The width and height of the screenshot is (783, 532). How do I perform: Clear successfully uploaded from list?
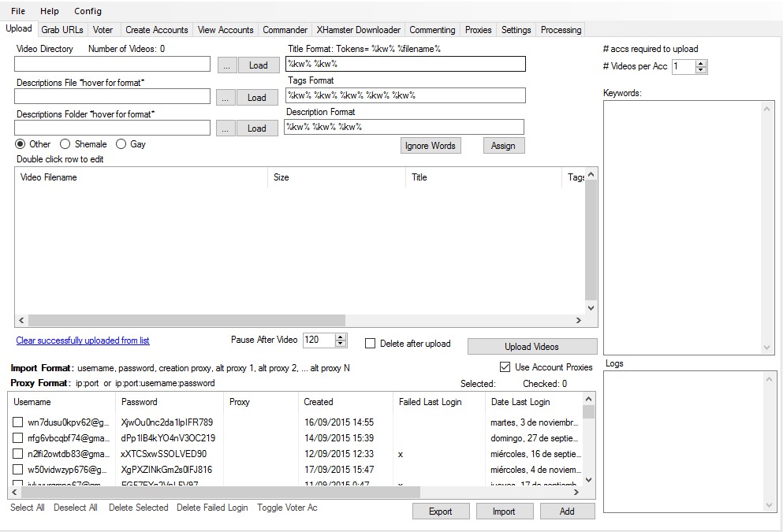[x=83, y=340]
